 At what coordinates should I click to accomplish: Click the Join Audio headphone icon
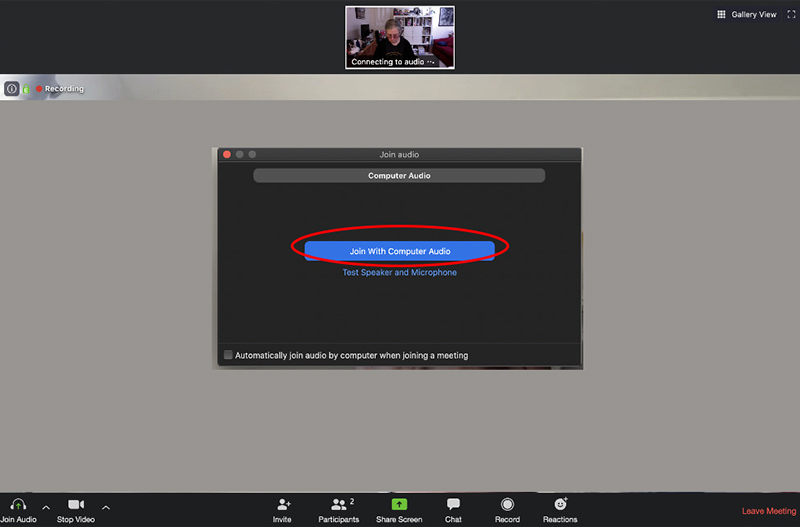pyautogui.click(x=18, y=505)
